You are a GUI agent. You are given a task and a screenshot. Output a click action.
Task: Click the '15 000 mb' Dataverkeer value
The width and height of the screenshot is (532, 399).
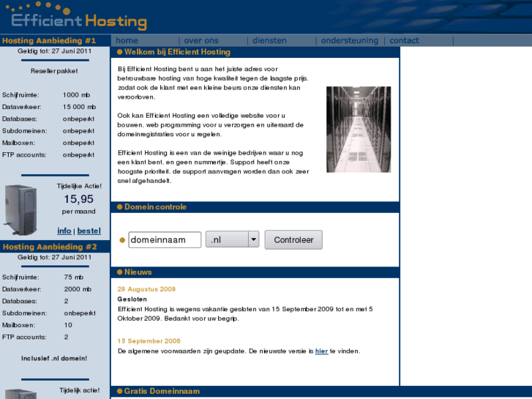pos(79,107)
